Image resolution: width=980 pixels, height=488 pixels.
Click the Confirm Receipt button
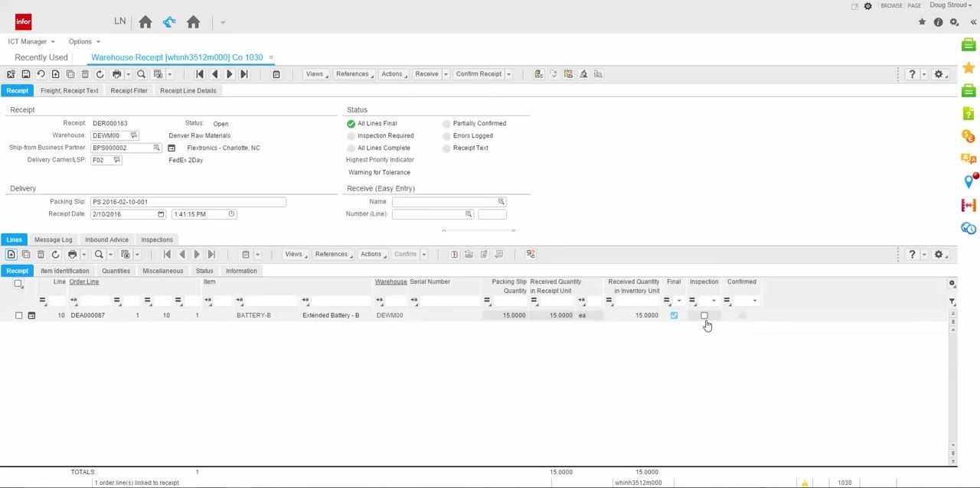(x=479, y=74)
